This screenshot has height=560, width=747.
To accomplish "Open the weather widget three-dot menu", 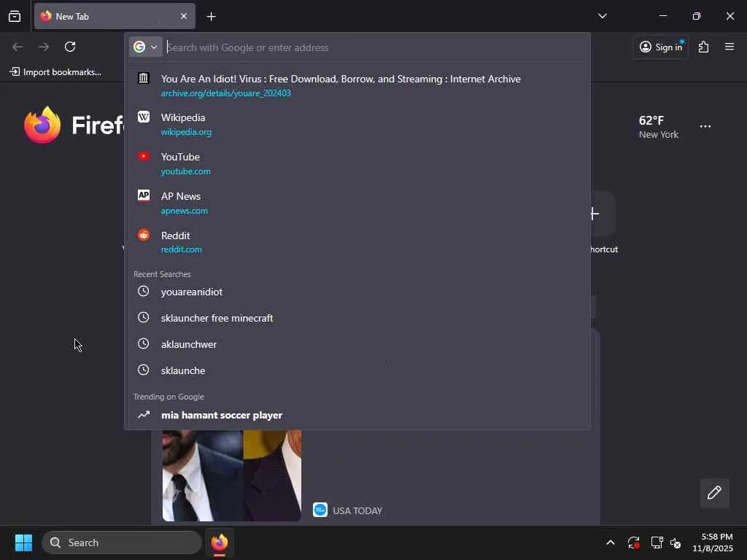I will click(x=705, y=127).
